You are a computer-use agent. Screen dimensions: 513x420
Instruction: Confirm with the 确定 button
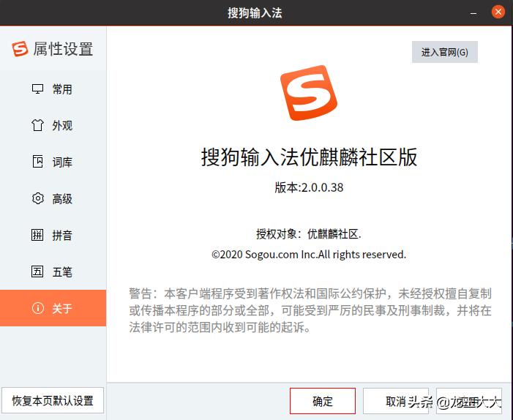click(323, 401)
